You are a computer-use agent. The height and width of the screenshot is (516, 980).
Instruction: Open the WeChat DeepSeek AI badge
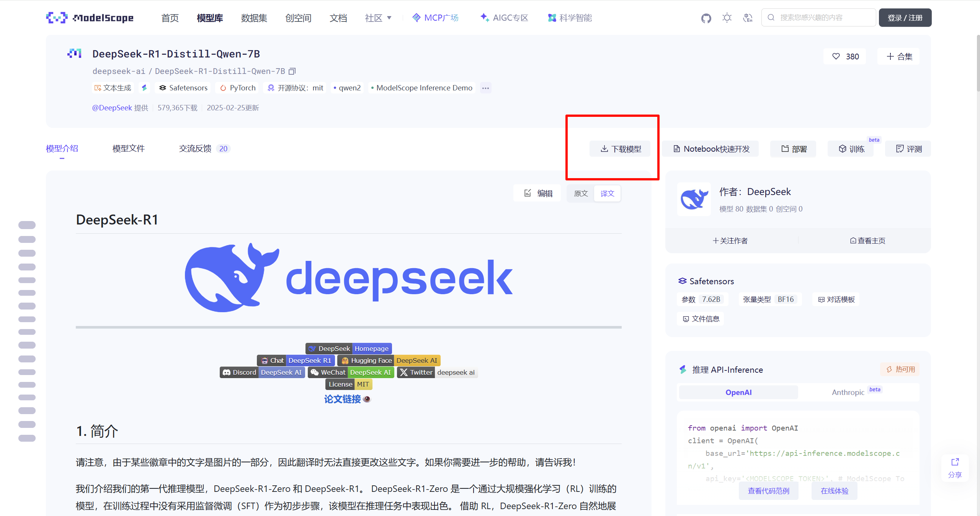pyautogui.click(x=351, y=372)
